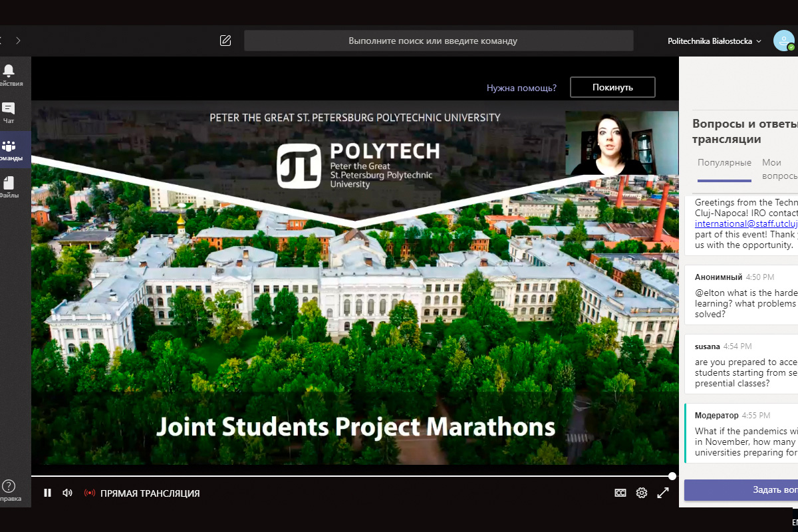The height and width of the screenshot is (532, 798).
Task: Switch to the Популярные tab
Action: [x=724, y=163]
